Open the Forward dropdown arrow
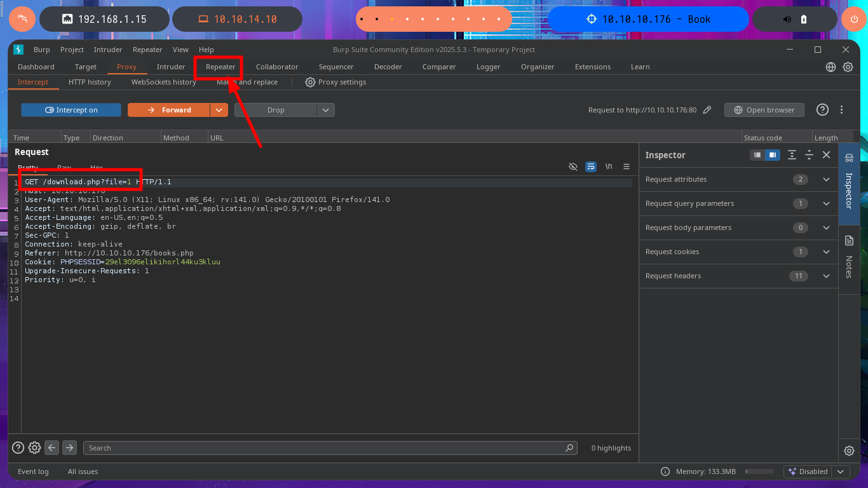Viewport: 868px width, 488px height. click(x=219, y=110)
